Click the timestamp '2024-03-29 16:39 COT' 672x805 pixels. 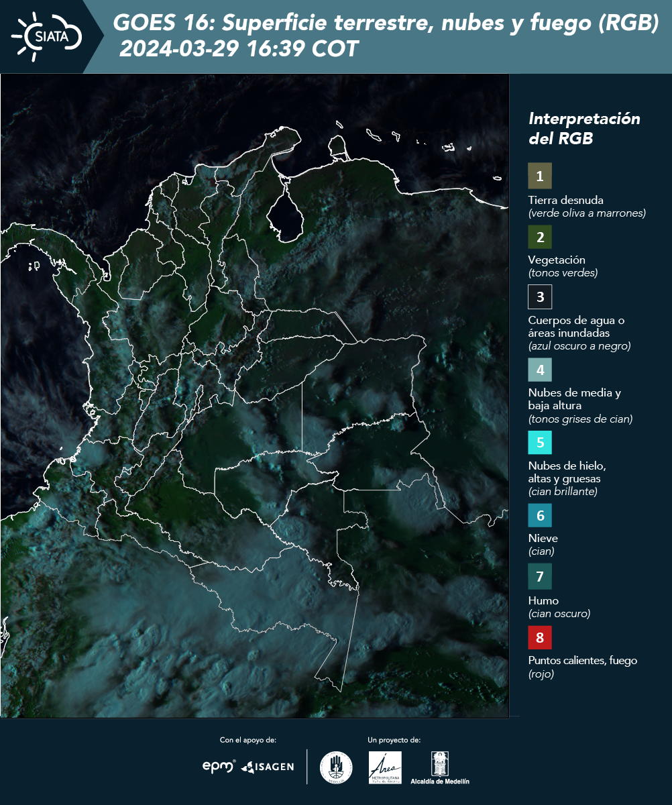point(239,49)
